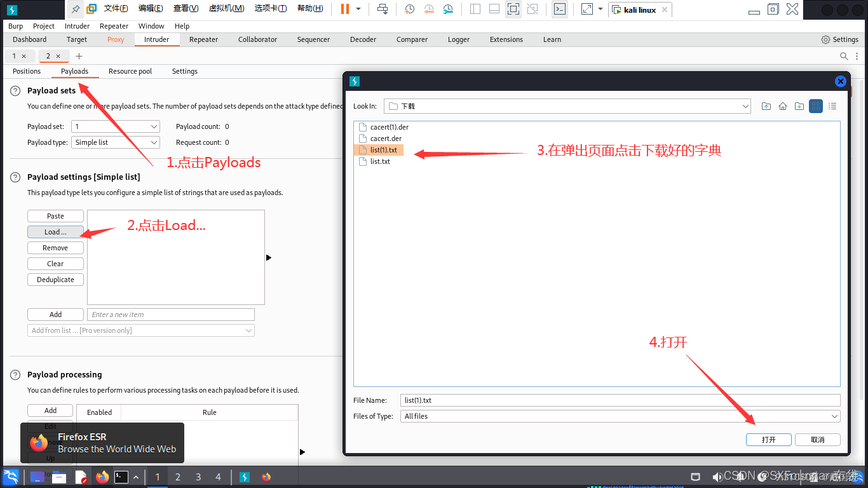Viewport: 868px width, 488px height.
Task: Open the Payload sets help icon
Action: 15,91
